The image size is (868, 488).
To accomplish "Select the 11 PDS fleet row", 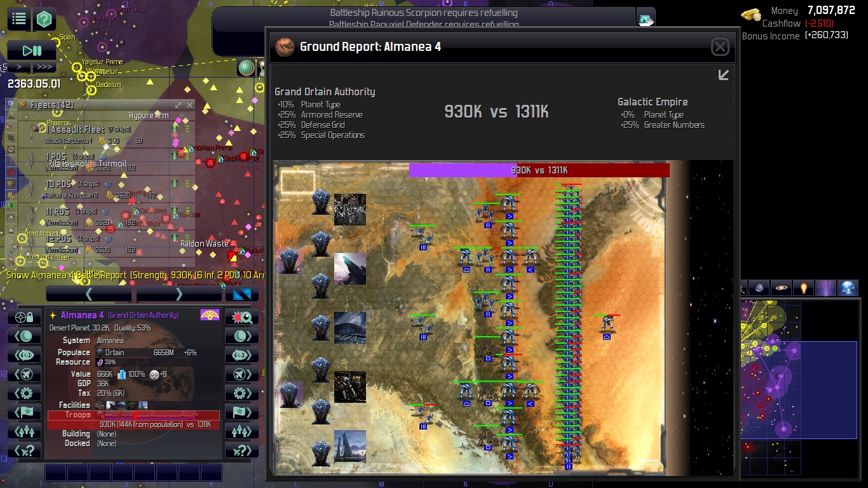I will click(x=106, y=216).
